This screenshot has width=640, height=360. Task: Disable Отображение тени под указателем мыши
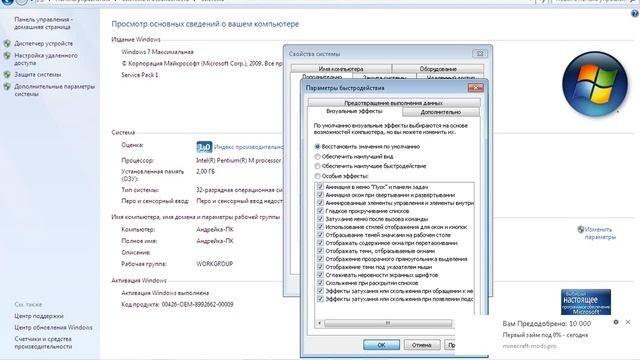click(320, 267)
